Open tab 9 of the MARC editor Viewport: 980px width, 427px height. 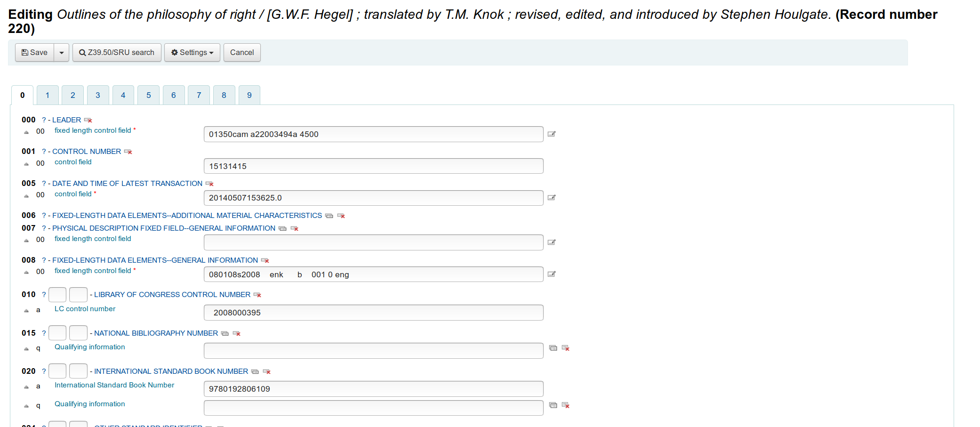pyautogui.click(x=249, y=95)
